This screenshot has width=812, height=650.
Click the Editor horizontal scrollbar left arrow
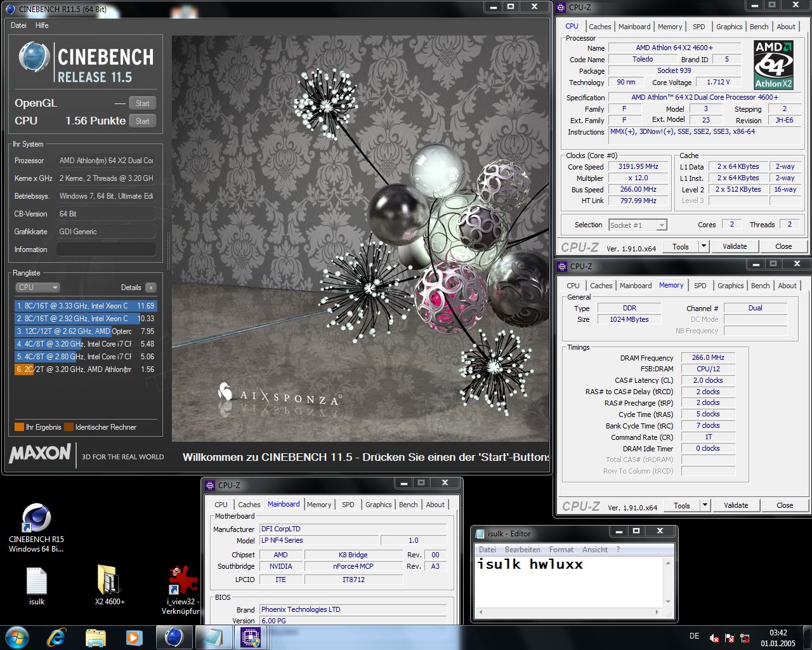tap(480, 613)
